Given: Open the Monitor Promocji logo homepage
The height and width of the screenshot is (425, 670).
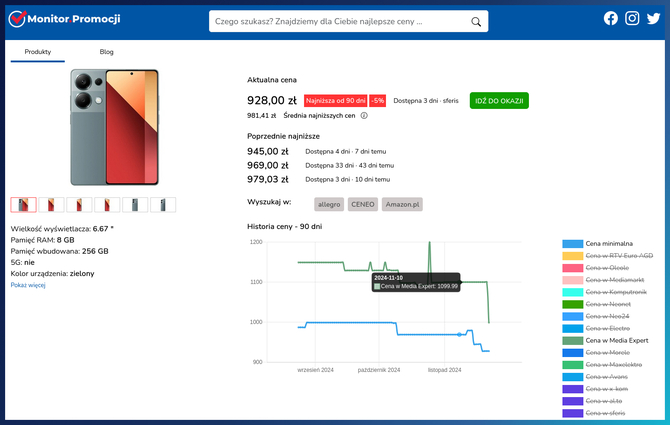Looking at the screenshot, I should 65,19.
